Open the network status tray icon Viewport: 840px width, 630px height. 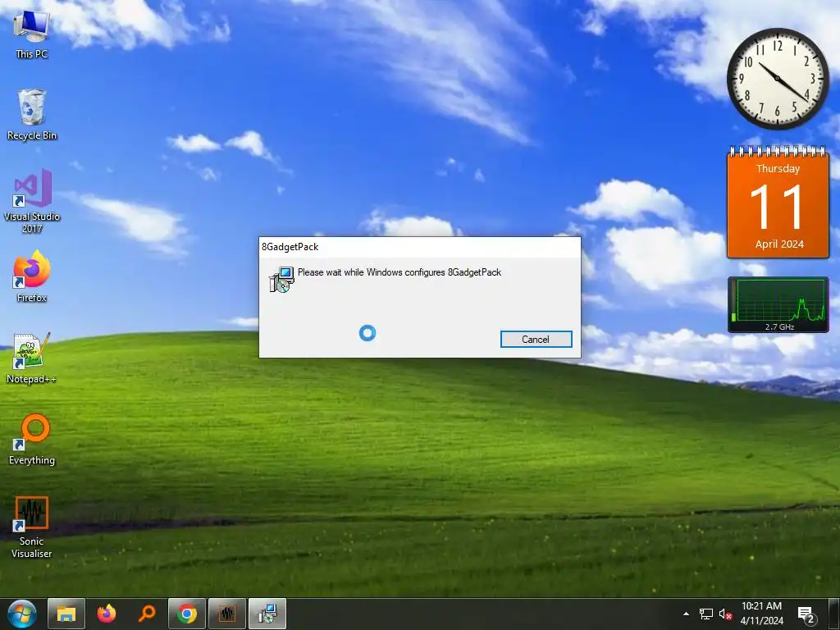point(706,614)
